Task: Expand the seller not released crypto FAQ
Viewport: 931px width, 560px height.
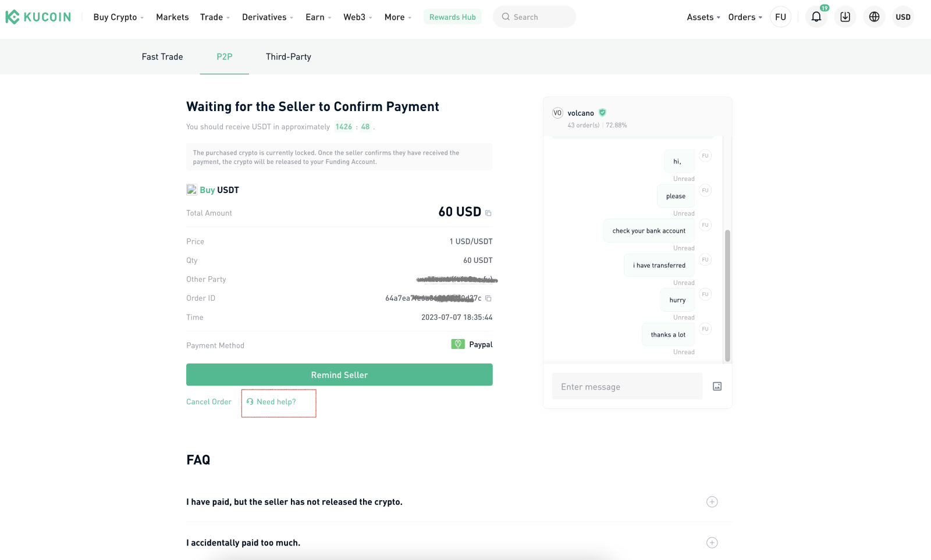Action: (x=712, y=502)
